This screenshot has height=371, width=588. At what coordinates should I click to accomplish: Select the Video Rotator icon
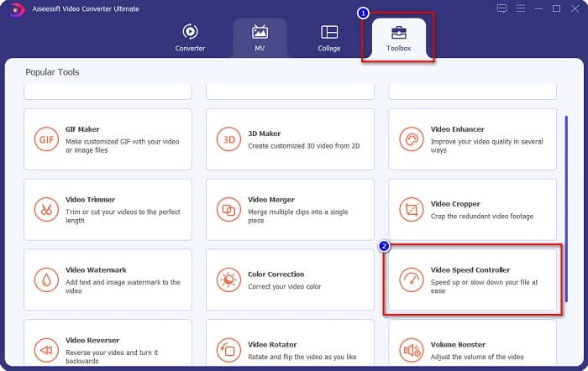pos(228,350)
